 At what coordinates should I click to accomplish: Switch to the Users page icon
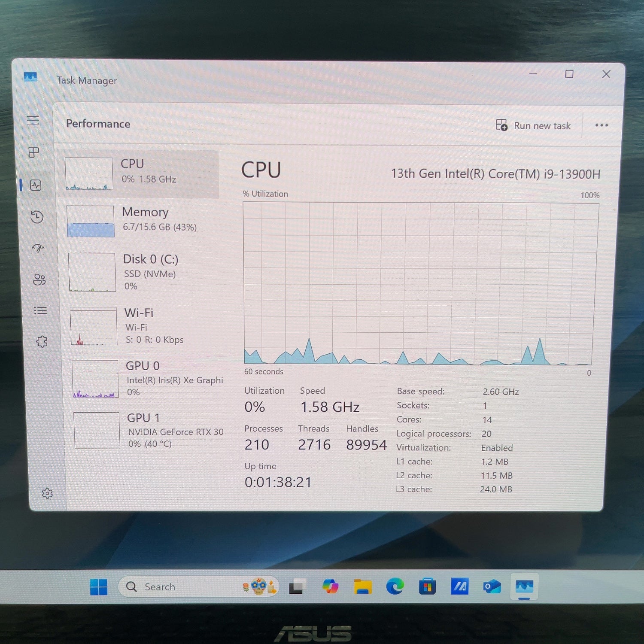39,279
